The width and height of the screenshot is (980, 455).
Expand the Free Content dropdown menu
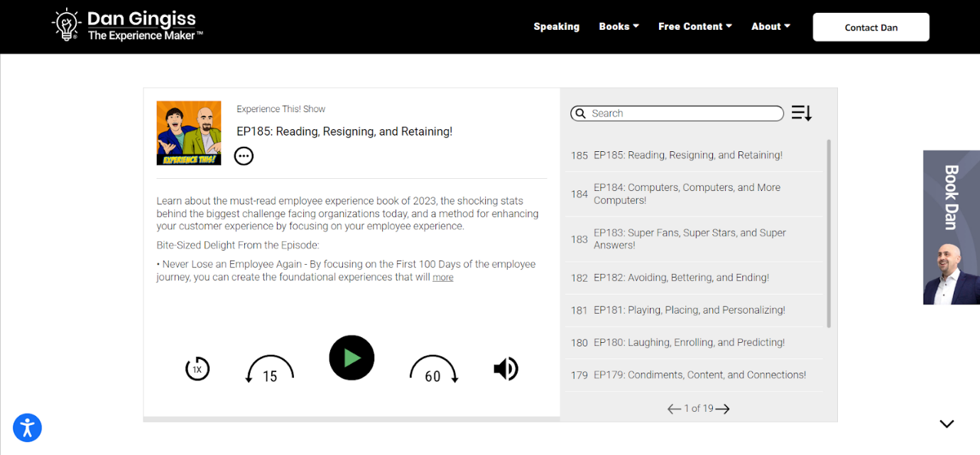pyautogui.click(x=695, y=26)
